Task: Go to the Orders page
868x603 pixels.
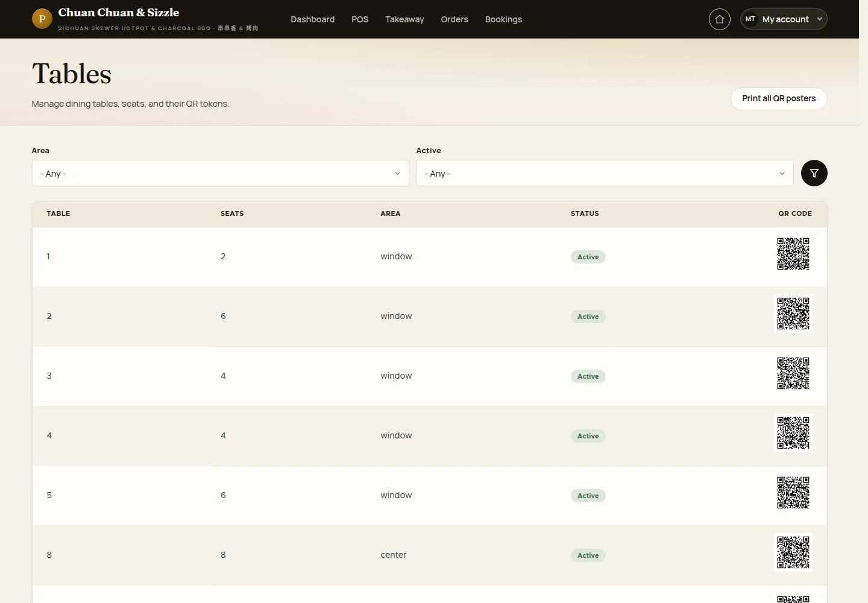Action: point(454,19)
